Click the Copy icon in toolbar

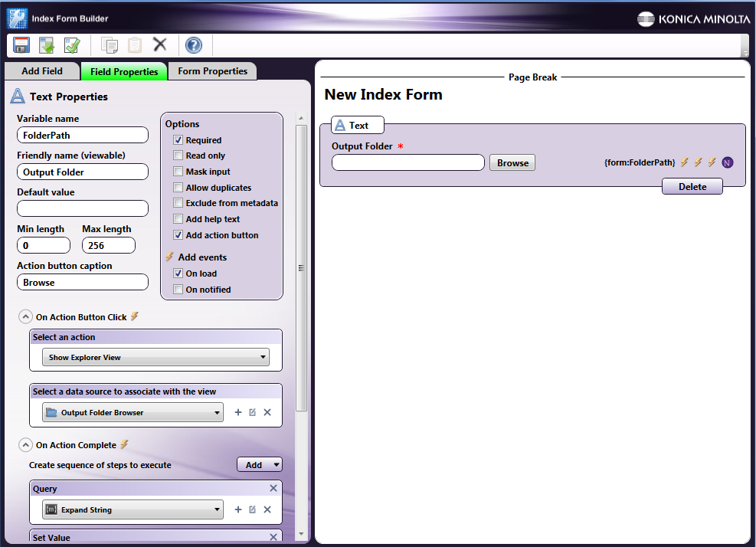(110, 45)
